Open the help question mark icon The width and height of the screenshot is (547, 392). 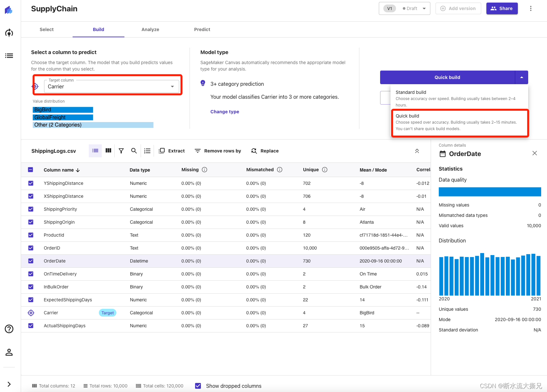(9, 329)
